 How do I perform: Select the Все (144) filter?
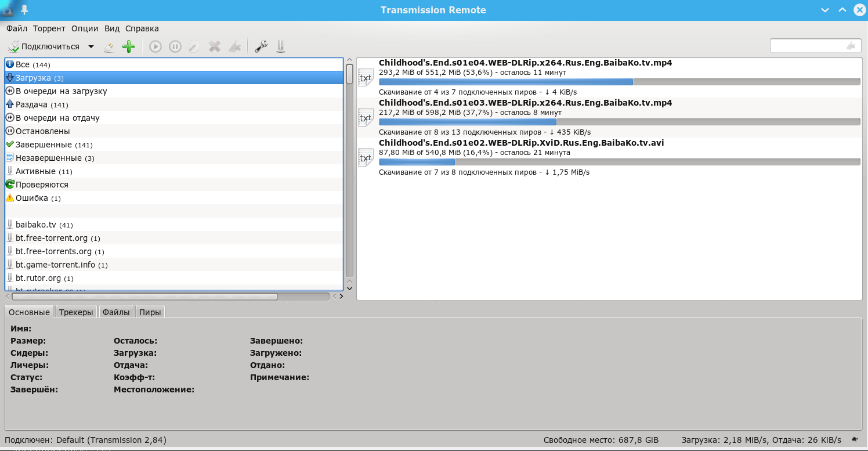(174, 64)
